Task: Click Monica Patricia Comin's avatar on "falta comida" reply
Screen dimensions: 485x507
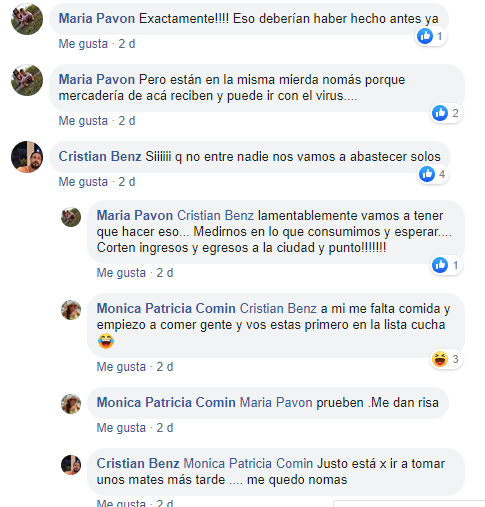Action: 71,310
